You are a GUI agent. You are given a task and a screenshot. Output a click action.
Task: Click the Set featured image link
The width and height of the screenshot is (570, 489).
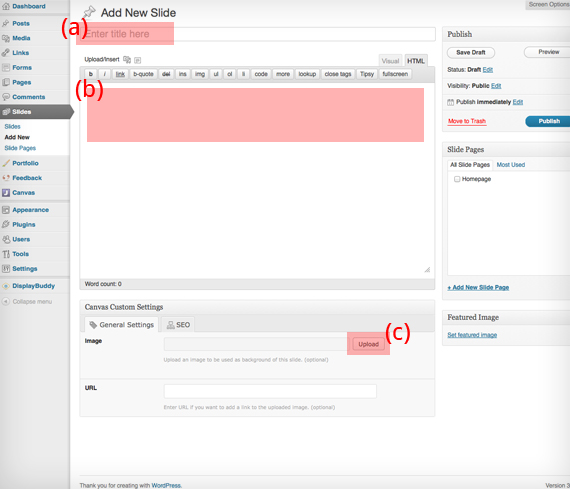(x=472, y=335)
